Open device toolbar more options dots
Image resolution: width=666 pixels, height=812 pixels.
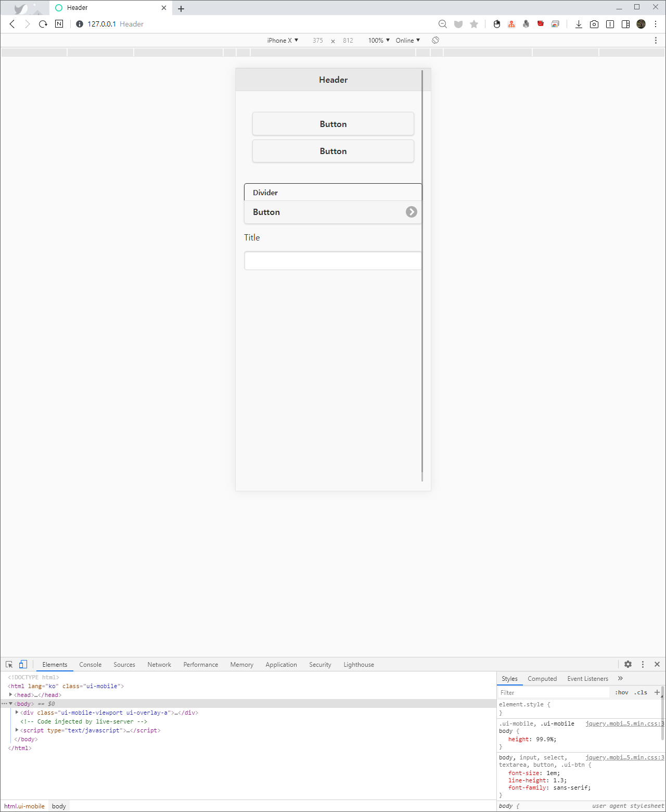(656, 40)
